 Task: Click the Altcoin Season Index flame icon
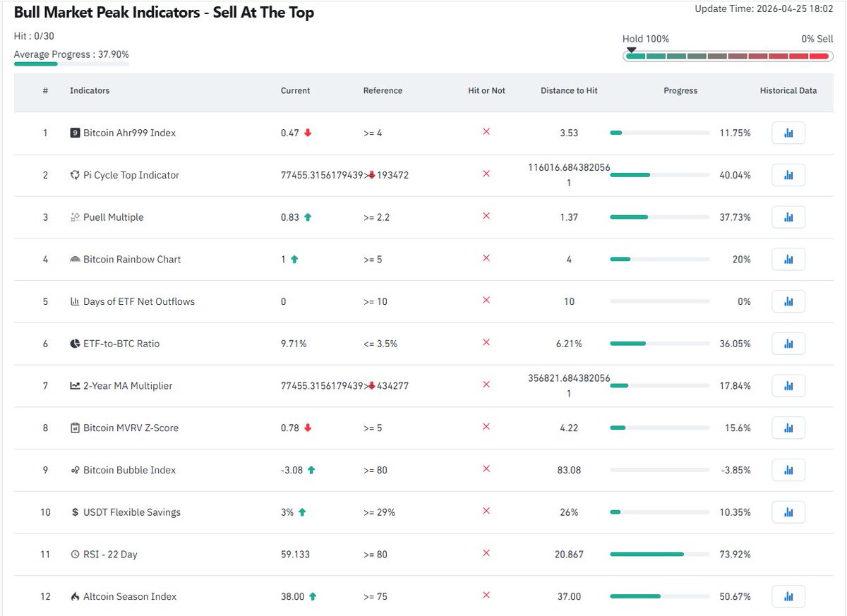click(75, 596)
